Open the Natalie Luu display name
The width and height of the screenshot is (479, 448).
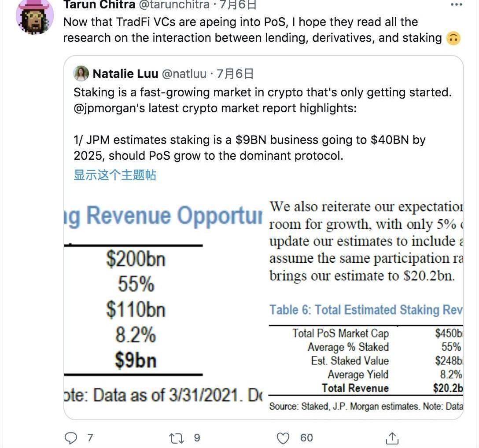125,73
